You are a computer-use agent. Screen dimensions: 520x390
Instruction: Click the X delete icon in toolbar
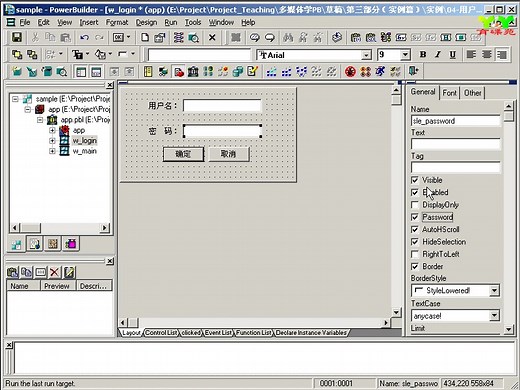tap(212, 37)
